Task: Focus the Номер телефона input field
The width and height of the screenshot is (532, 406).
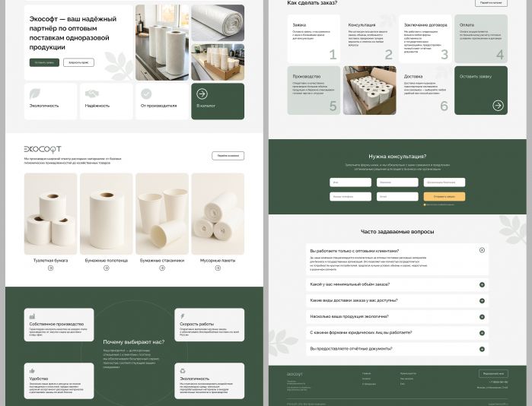Action: click(x=351, y=197)
